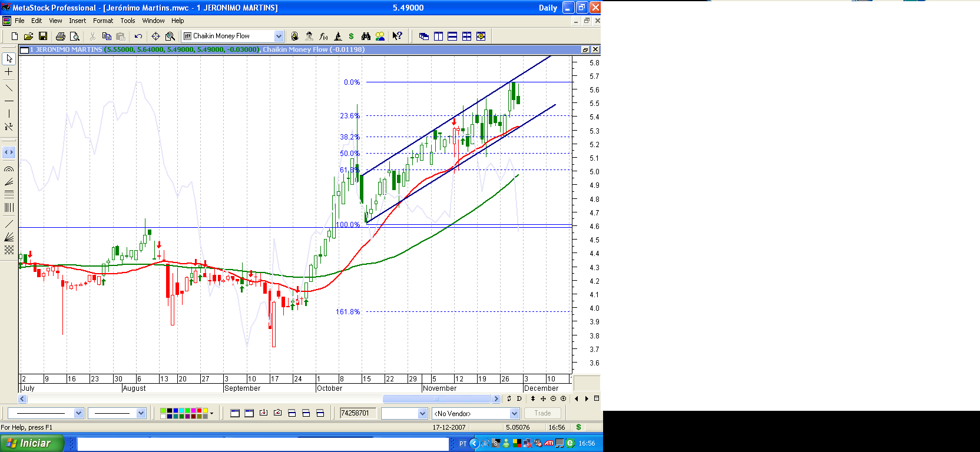This screenshot has height=452, width=980.
Task: Click the tile windows layout icon
Action: pyautogui.click(x=467, y=36)
